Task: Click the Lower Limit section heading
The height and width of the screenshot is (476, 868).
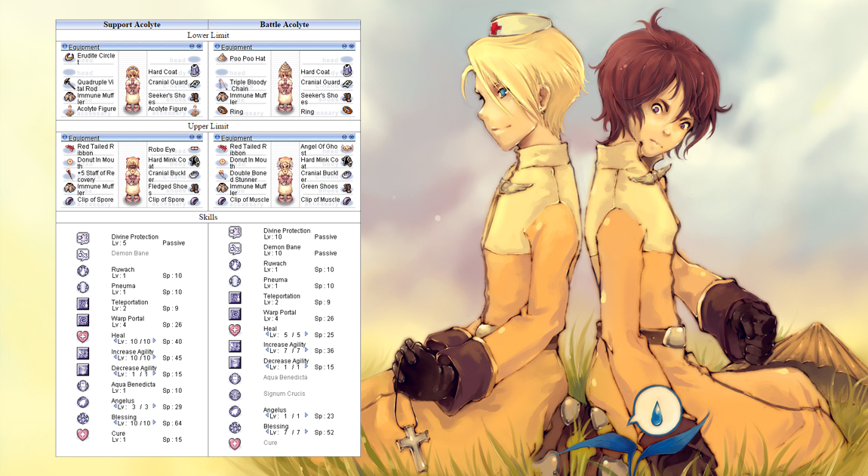Action: (208, 35)
